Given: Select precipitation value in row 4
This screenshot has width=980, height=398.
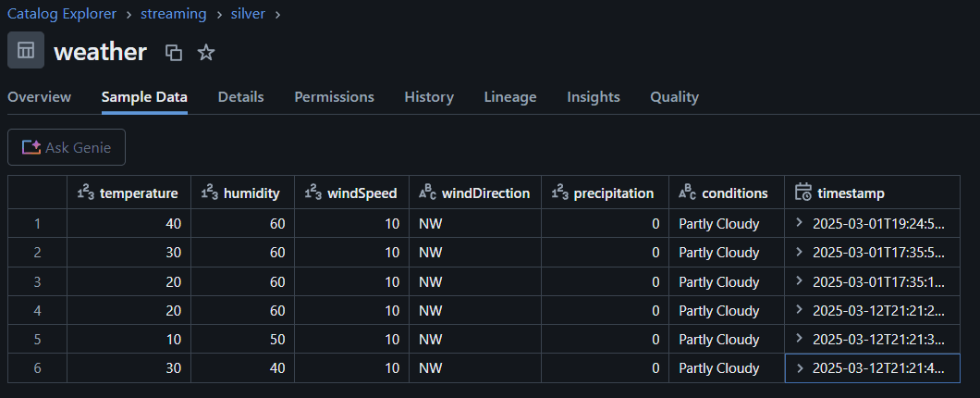Looking at the screenshot, I should (605, 310).
